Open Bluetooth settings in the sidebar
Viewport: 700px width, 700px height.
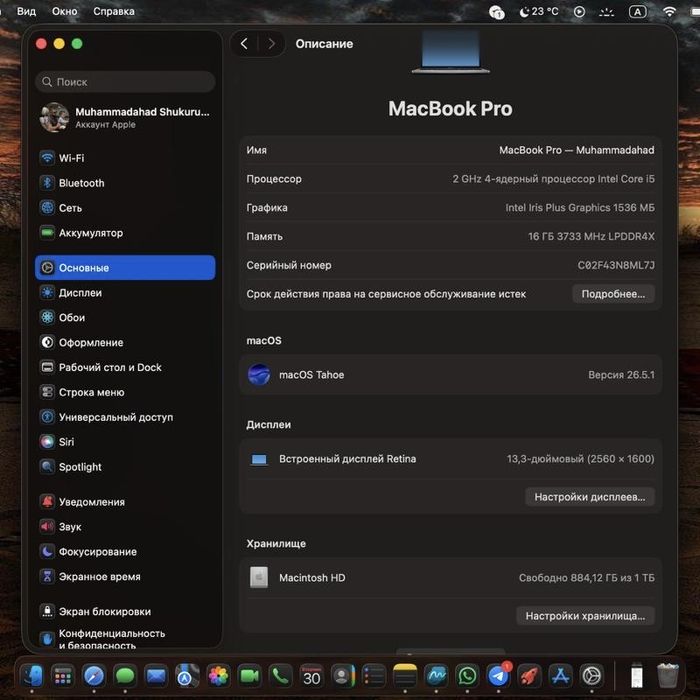125,183
